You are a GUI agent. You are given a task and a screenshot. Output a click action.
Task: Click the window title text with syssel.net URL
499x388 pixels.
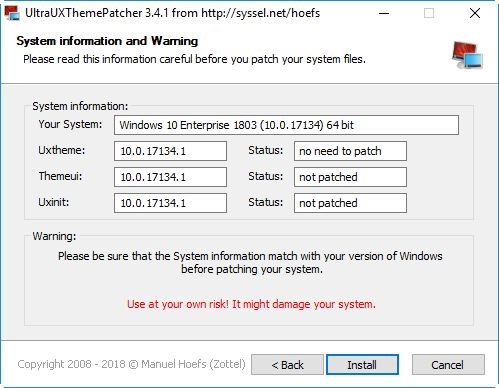172,13
